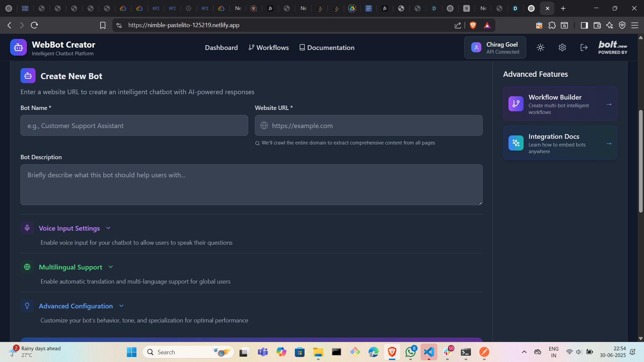Screen dimensions: 644x362
Task: Open the Chirag Goel profile button
Action: [495, 48]
